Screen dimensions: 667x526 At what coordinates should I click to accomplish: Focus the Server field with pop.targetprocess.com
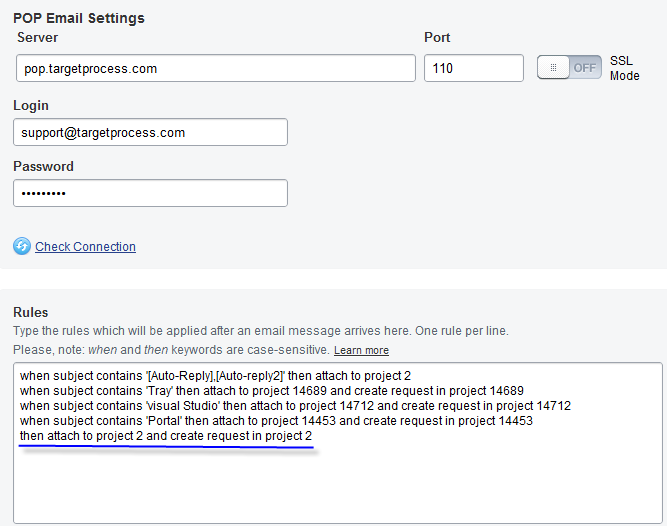click(215, 68)
